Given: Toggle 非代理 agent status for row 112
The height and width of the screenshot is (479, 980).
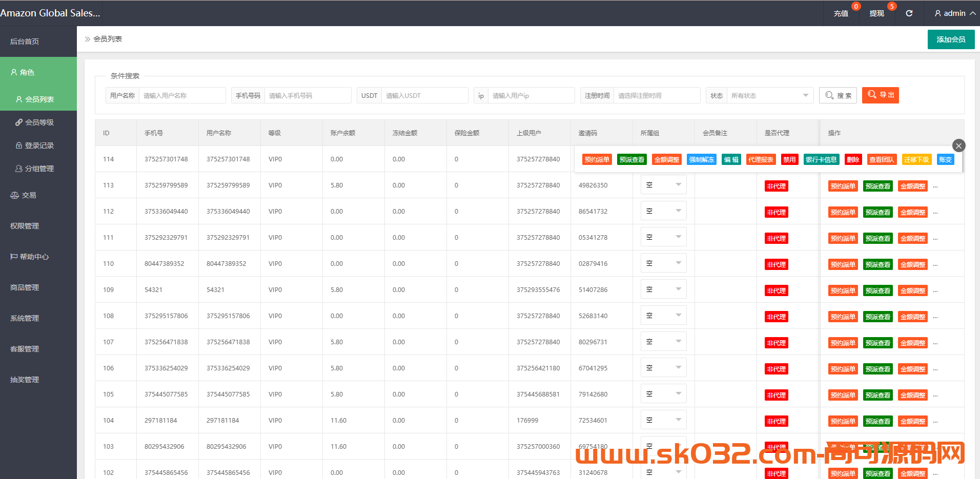Looking at the screenshot, I should (x=776, y=213).
